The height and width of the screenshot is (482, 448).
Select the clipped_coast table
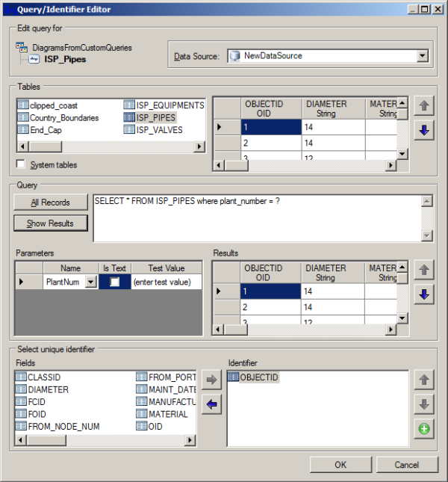pyautogui.click(x=48, y=105)
